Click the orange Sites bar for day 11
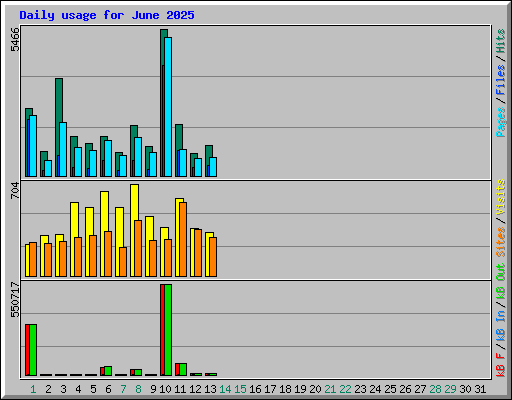The height and width of the screenshot is (400, 512). click(x=183, y=239)
